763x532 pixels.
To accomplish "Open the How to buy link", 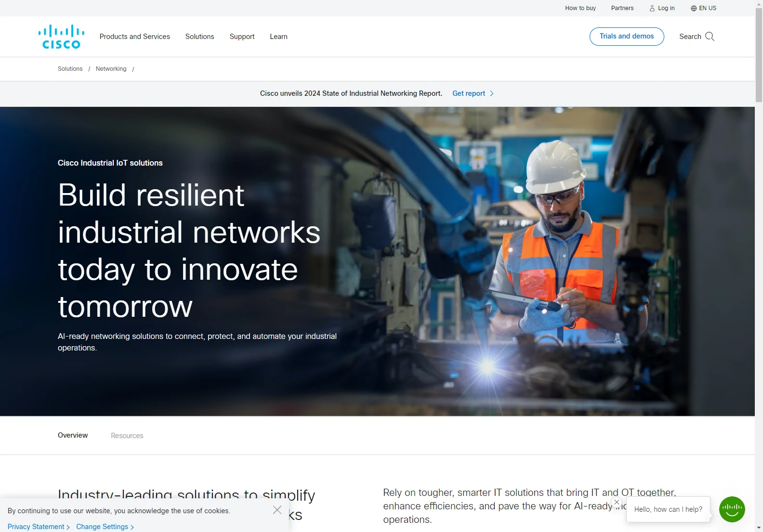I will click(580, 8).
